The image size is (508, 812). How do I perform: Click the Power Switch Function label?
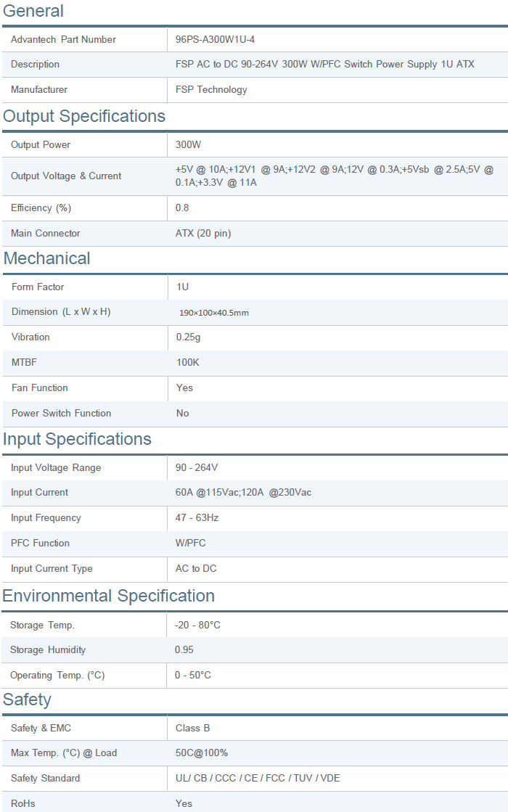click(61, 414)
